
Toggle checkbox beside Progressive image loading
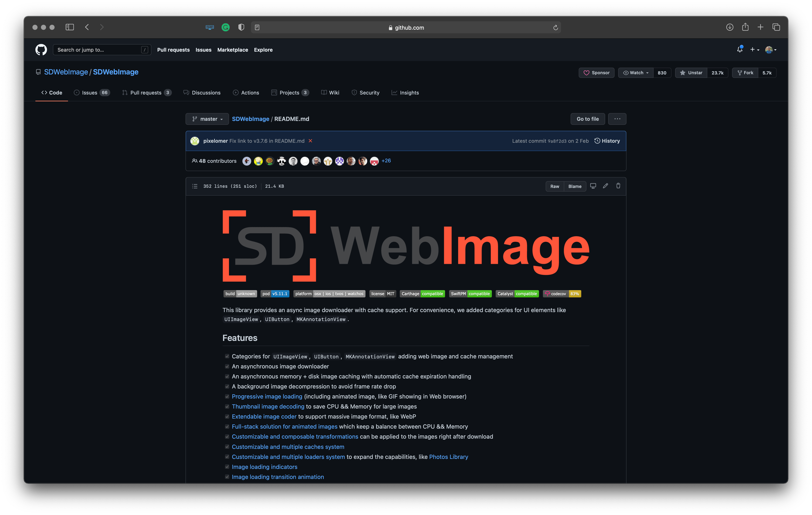227,397
